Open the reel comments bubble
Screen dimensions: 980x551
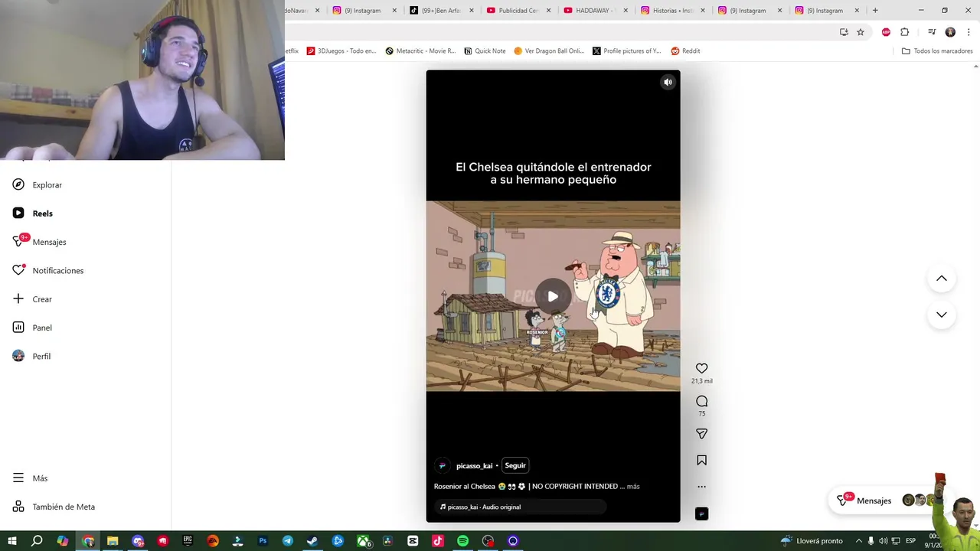click(x=701, y=401)
